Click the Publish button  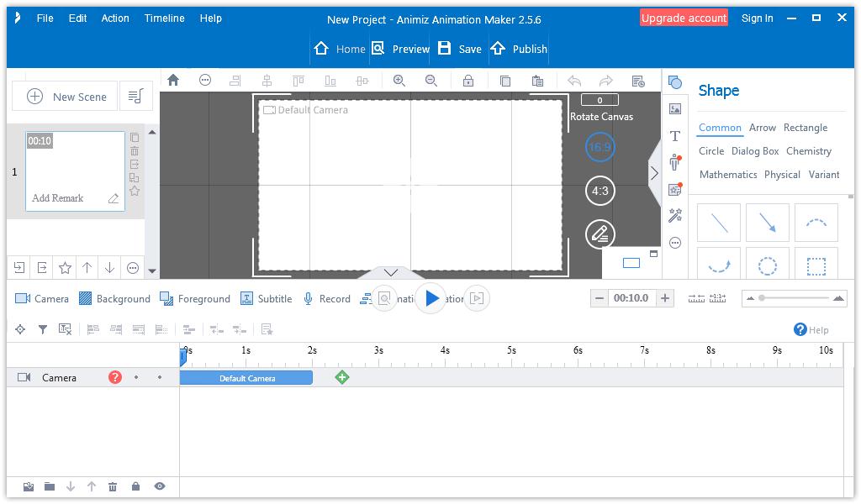(x=519, y=49)
